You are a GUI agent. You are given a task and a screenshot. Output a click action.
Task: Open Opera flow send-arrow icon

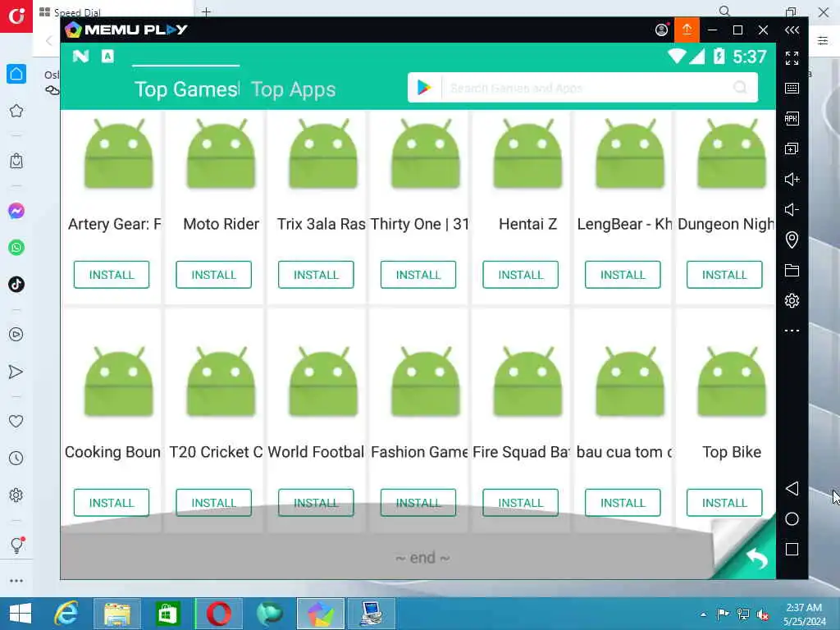[16, 372]
